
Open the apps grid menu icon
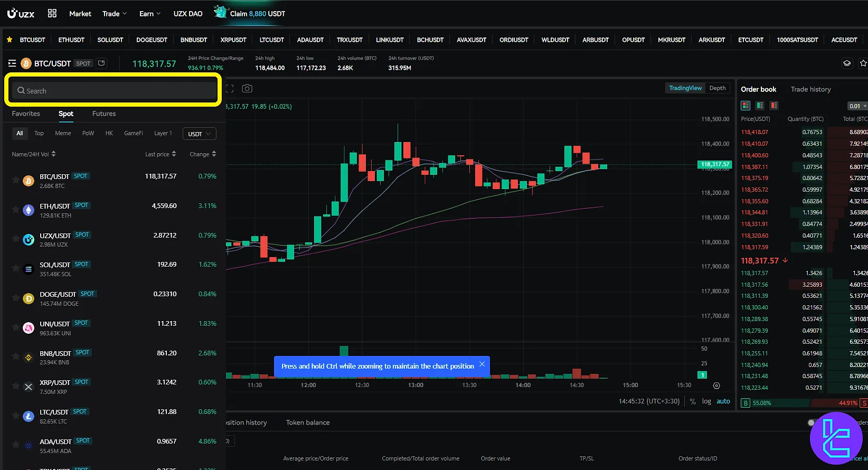point(52,14)
